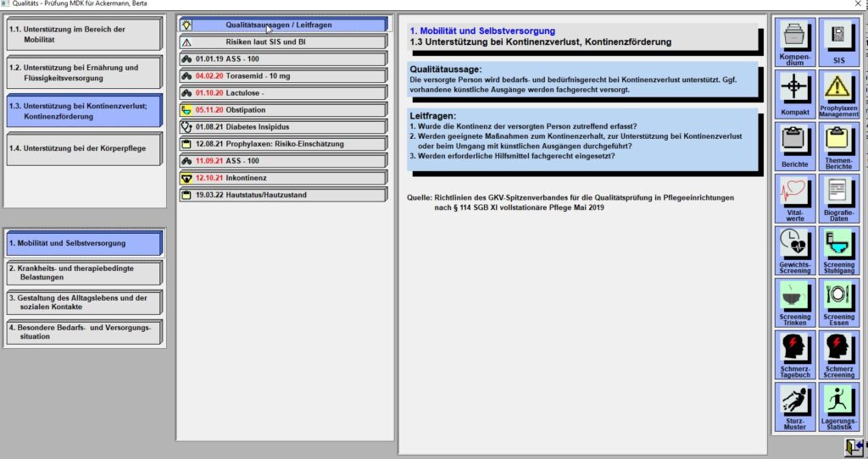Open the Lagerungs-Statistik icon
The width and height of the screenshot is (868, 459).
[838, 406]
